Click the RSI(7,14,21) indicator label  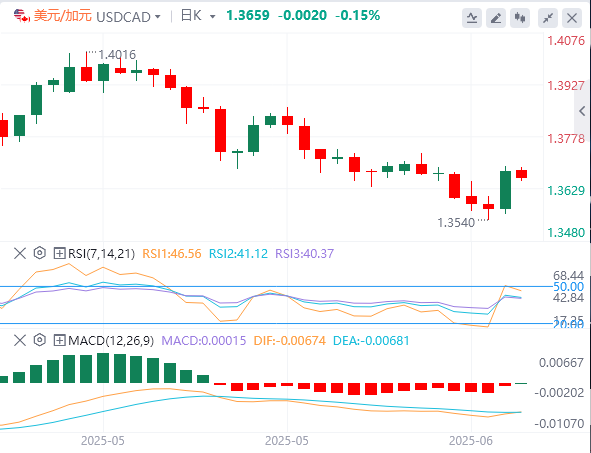coord(101,254)
